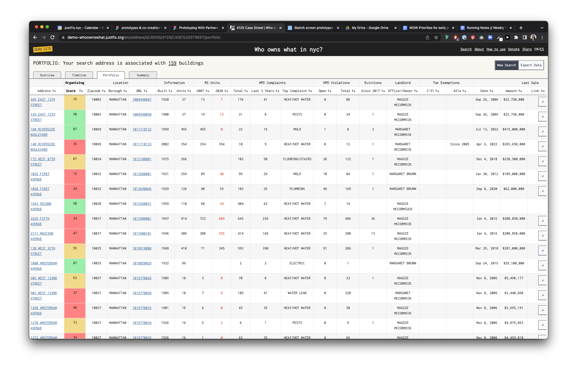Image resolution: width=588 pixels, height=368 pixels.
Task: Open Chrome three-dot menu
Action: [x=542, y=37]
